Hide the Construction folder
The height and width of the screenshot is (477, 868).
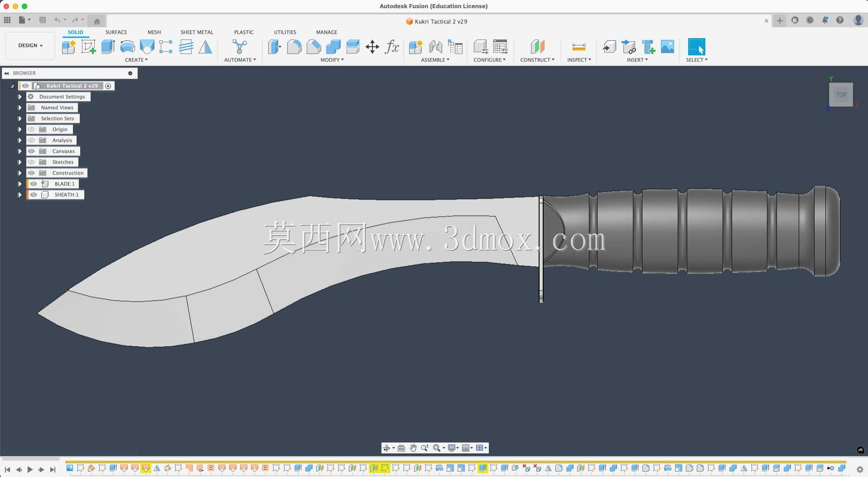[31, 173]
